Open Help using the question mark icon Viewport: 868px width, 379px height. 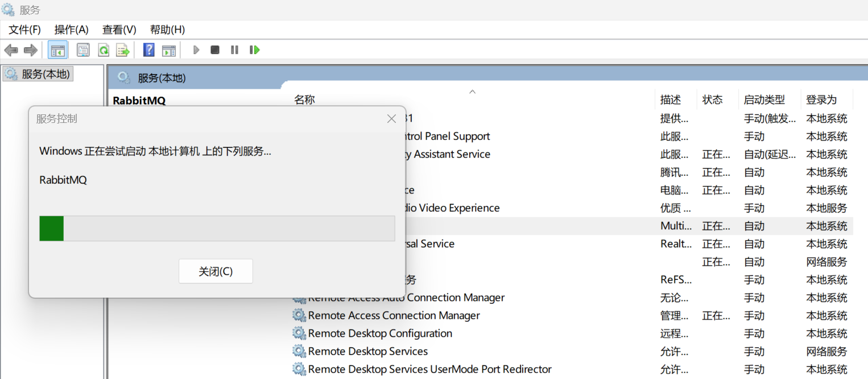[x=149, y=50]
